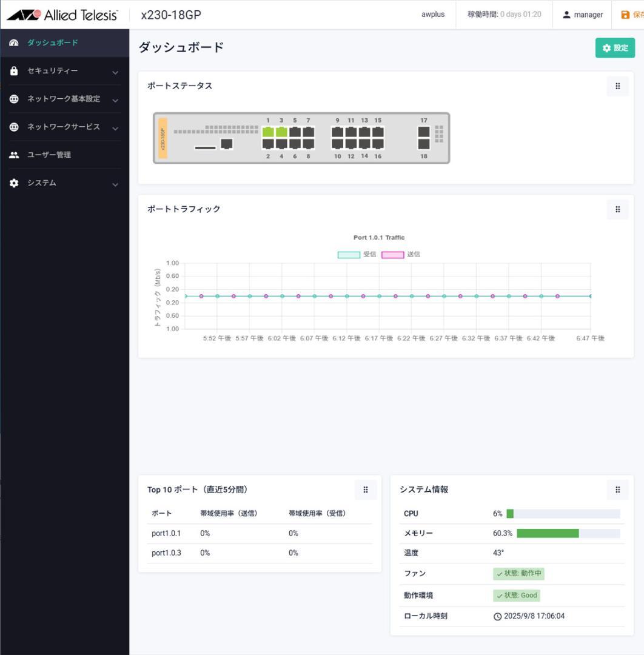
Task: Expand the ネットワーク基本設定 menu
Action: coord(64,99)
